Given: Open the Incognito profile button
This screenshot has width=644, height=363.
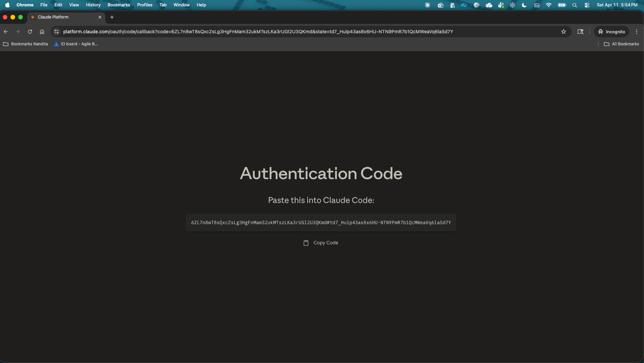Looking at the screenshot, I should point(611,32).
